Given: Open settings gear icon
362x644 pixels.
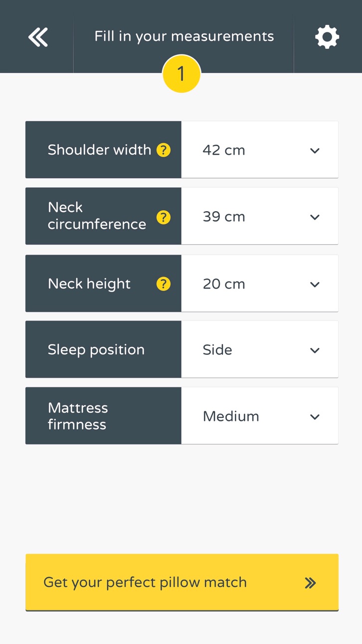Looking at the screenshot, I should (x=327, y=37).
